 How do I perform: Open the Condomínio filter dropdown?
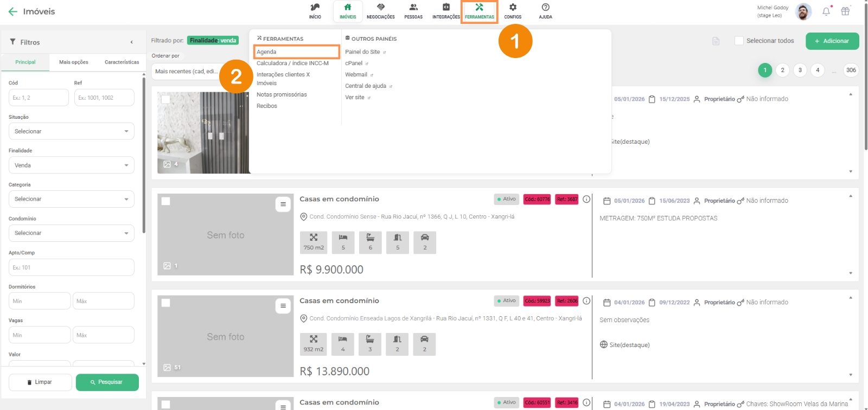point(71,233)
